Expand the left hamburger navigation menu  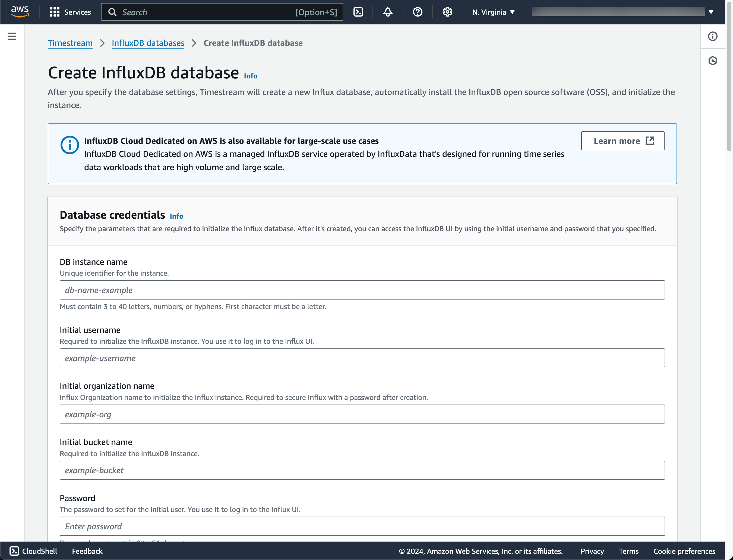tap(12, 36)
